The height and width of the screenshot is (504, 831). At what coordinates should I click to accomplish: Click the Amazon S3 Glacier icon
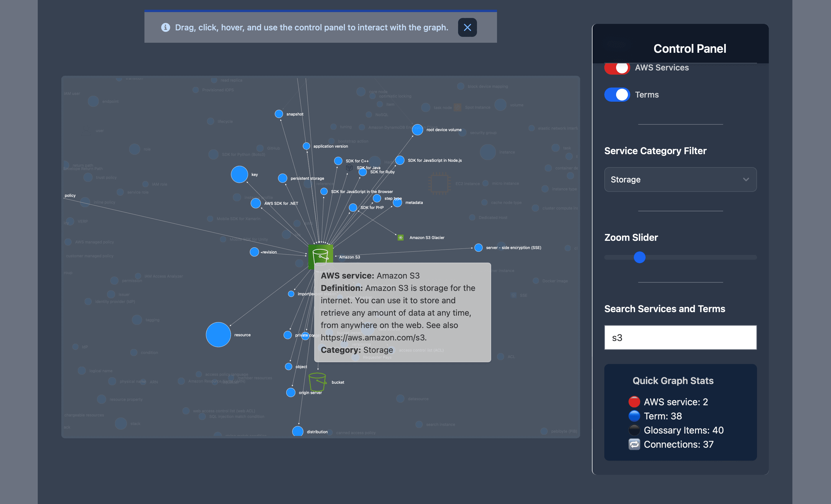[400, 237]
